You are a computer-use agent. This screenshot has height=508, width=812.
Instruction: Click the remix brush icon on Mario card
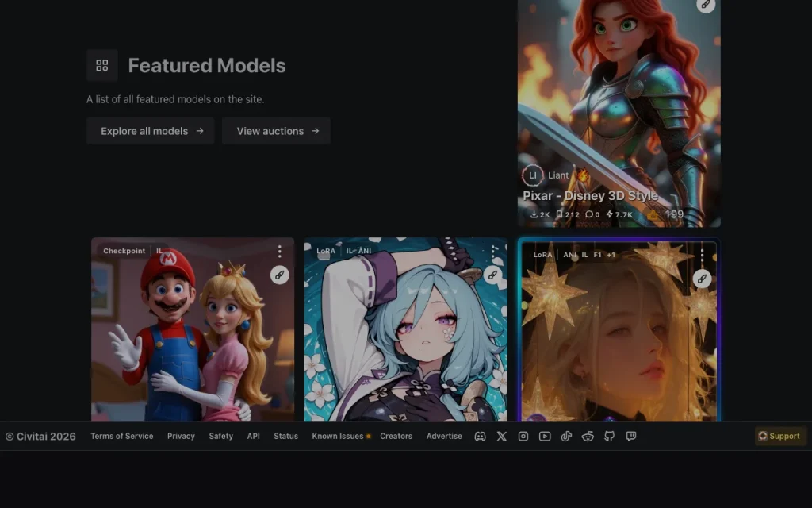tap(280, 275)
